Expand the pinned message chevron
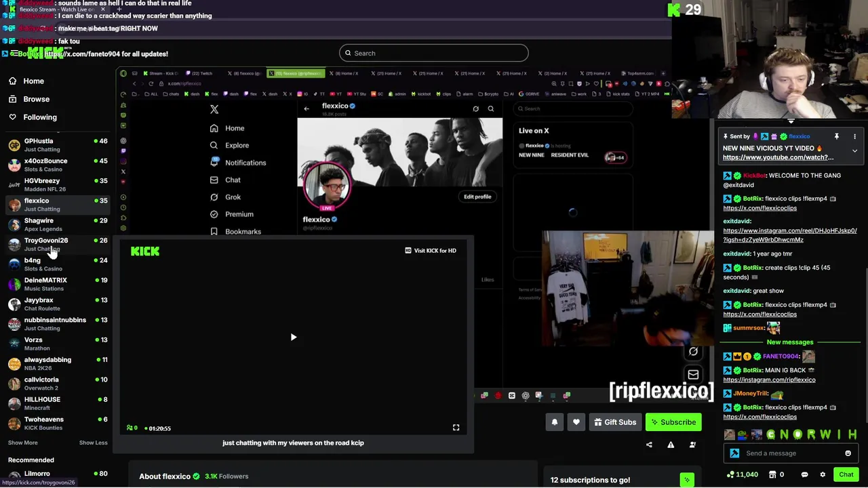 tap(854, 151)
